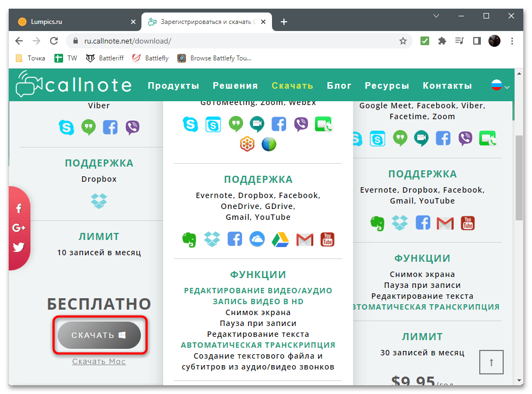The image size is (532, 394).
Task: Open the Battlefly bookmark
Action: pos(150,58)
